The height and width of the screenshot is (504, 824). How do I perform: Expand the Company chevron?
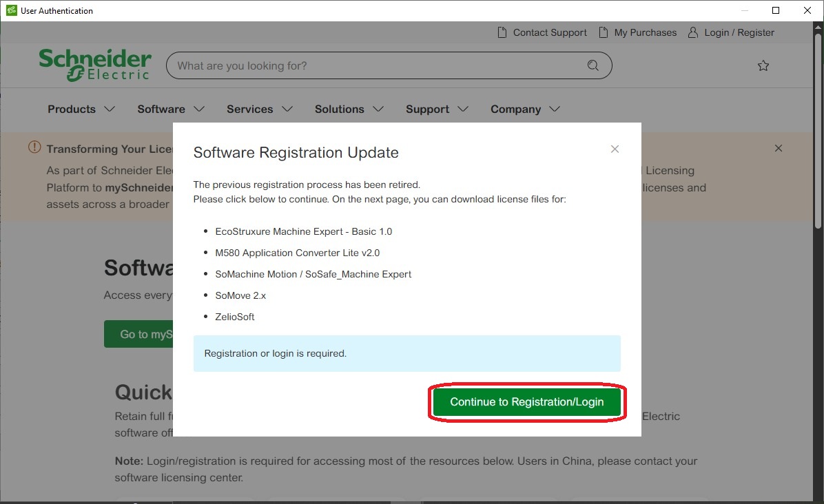[555, 109]
